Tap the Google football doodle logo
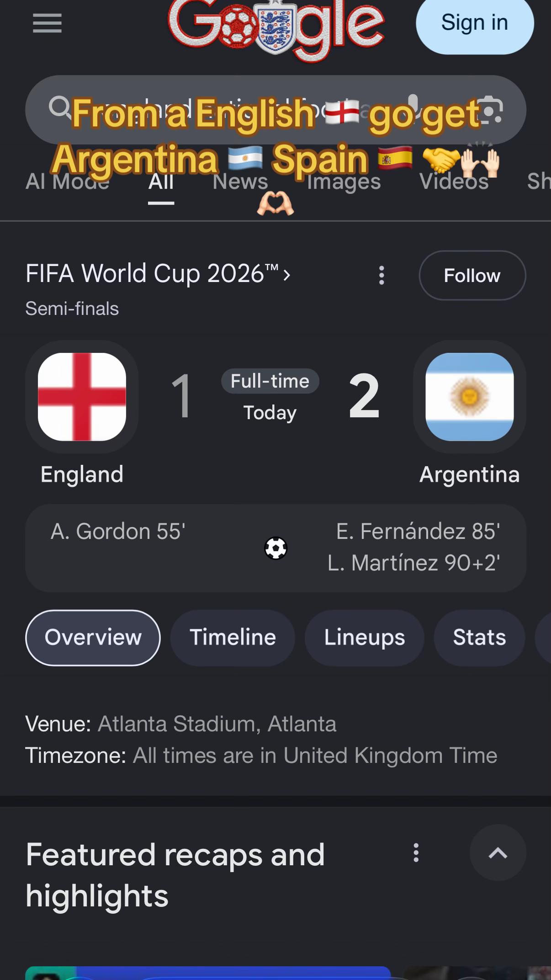The height and width of the screenshot is (980, 551). pos(276,28)
